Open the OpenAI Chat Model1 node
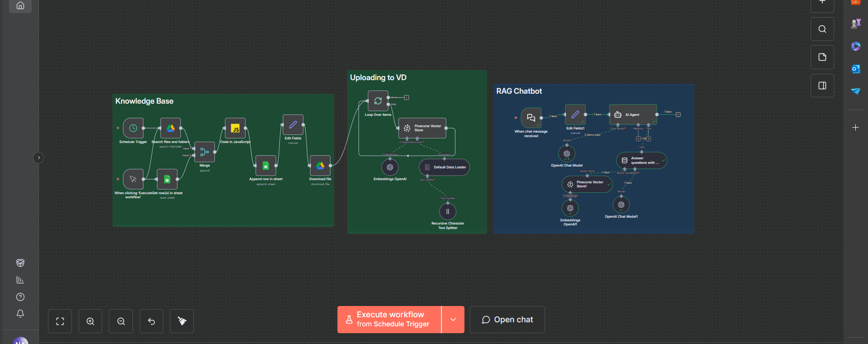868x344 pixels. coord(621,205)
